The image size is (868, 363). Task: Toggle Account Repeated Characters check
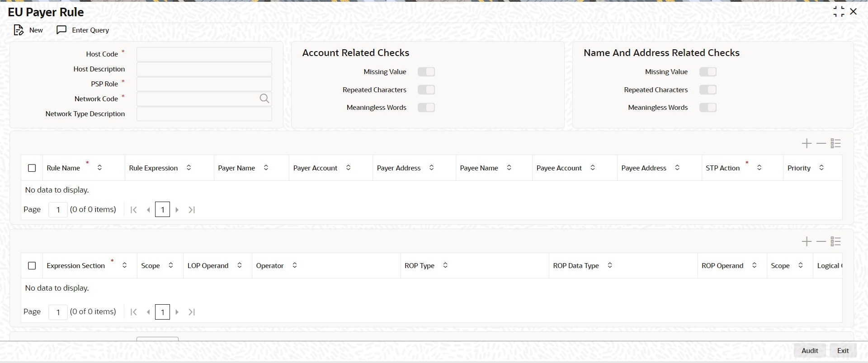click(x=426, y=90)
